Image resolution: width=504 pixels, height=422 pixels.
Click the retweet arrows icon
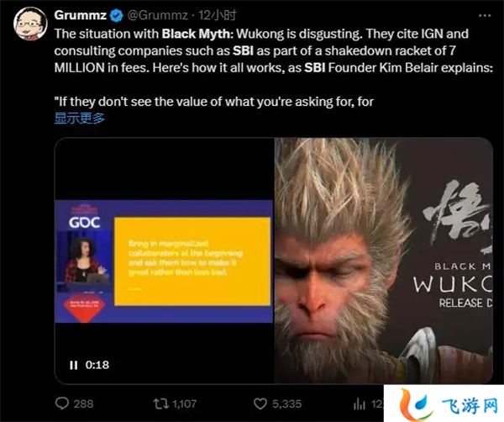pyautogui.click(x=161, y=404)
